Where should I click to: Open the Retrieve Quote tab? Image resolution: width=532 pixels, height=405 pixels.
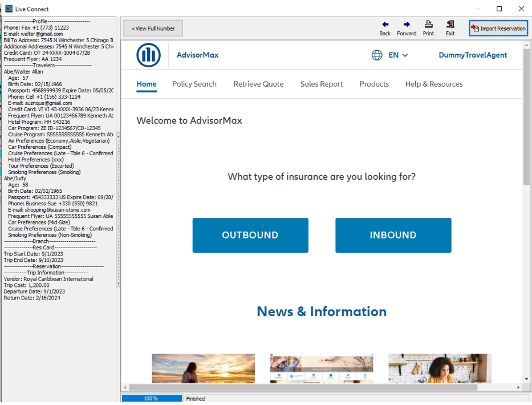coord(258,84)
